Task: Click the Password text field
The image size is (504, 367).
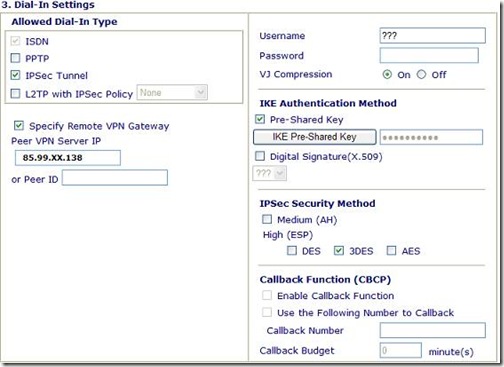Action: tap(429, 55)
